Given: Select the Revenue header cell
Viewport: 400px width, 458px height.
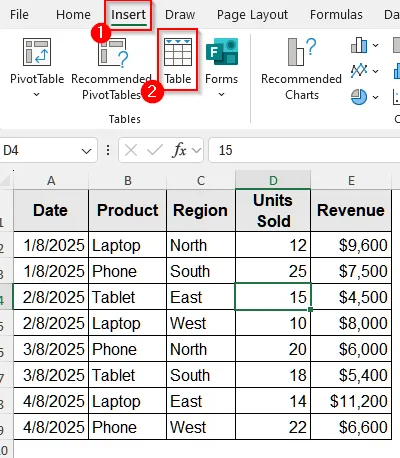Looking at the screenshot, I should coord(351,210).
